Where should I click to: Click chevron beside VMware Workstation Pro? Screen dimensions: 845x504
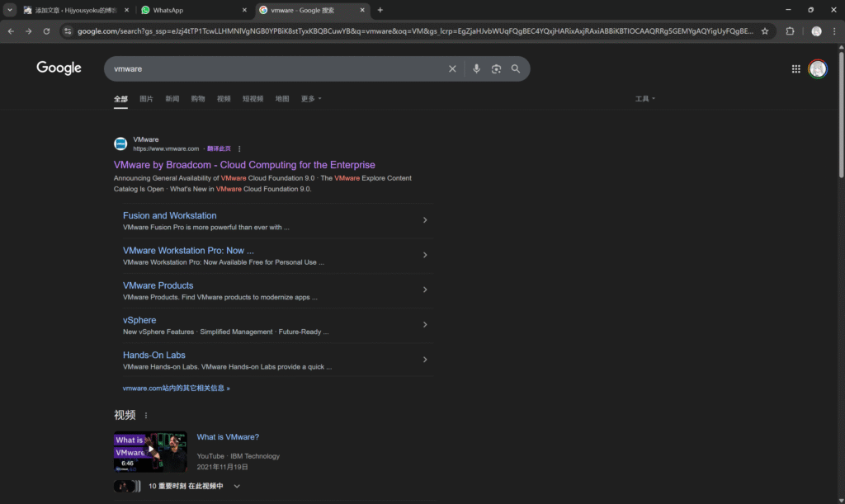[425, 255]
